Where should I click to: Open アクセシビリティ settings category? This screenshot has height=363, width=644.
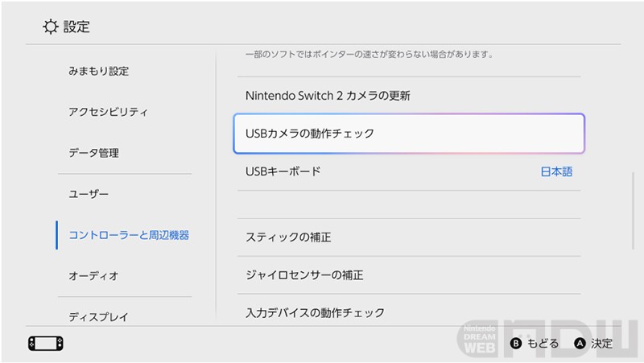click(108, 112)
